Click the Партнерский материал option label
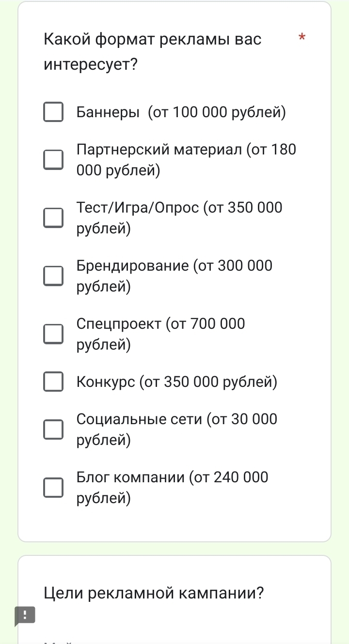This screenshot has height=644, width=349. coord(186,160)
